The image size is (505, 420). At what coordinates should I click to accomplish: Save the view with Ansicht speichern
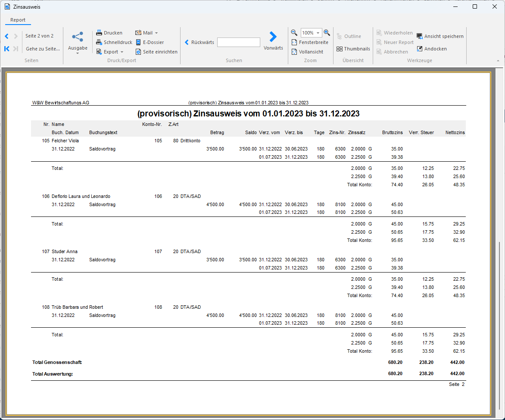(440, 36)
